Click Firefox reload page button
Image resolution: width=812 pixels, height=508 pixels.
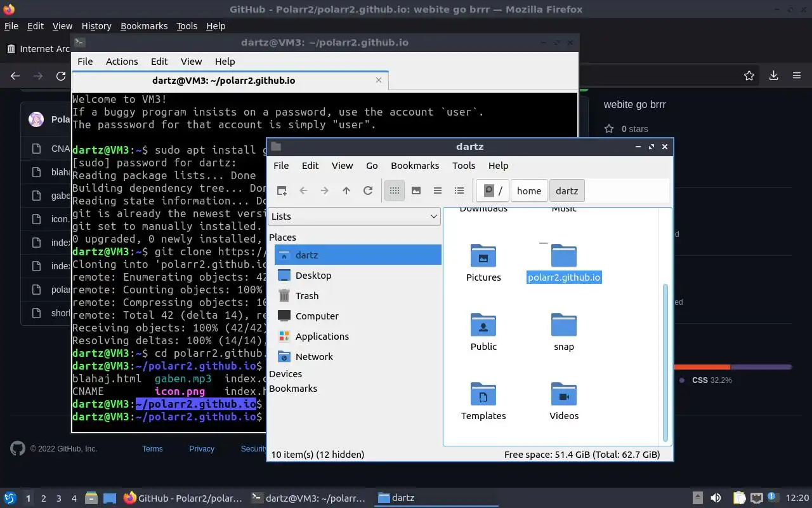pos(61,76)
